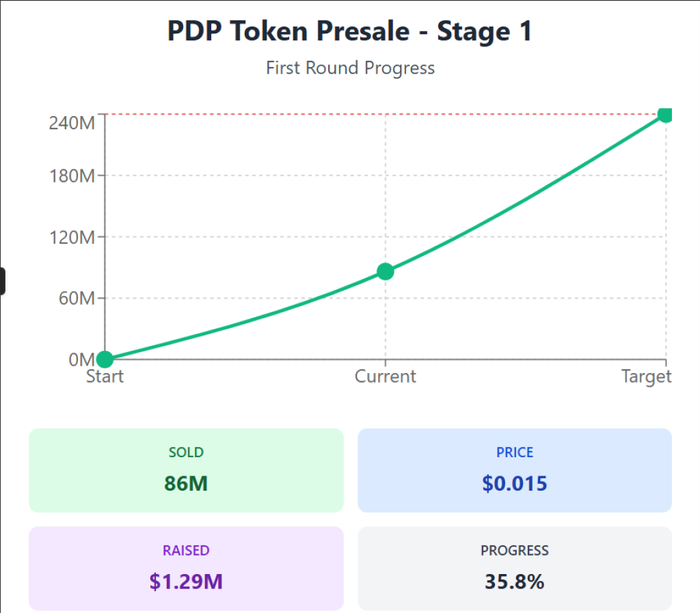
Task: Click the Start x-axis label
Action: tap(105, 377)
